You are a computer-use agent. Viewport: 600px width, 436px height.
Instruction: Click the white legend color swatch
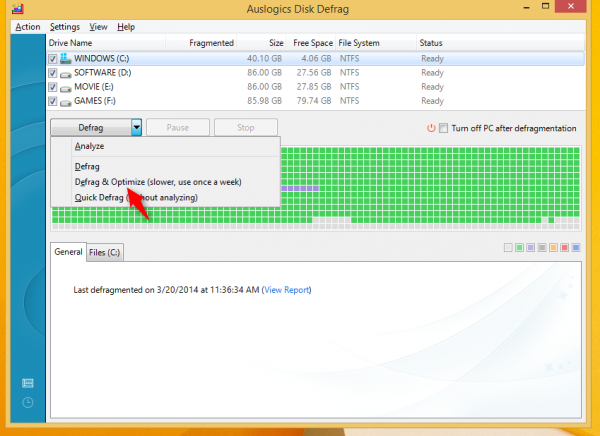(x=508, y=248)
